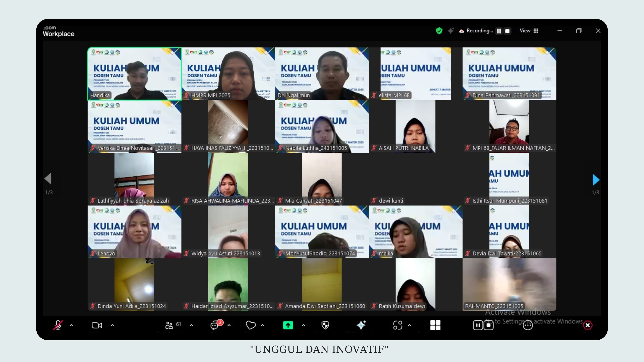Select HMPS MPI 2025 video tile

click(228, 74)
